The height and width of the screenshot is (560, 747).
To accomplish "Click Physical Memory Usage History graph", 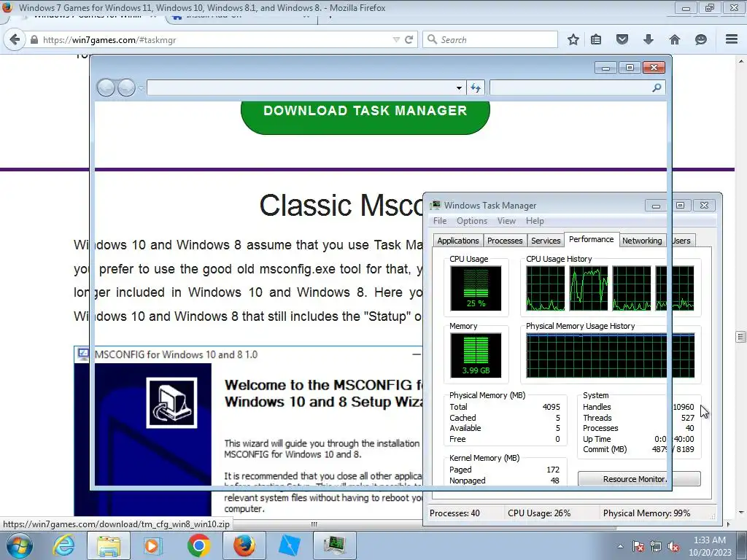I will tap(611, 355).
